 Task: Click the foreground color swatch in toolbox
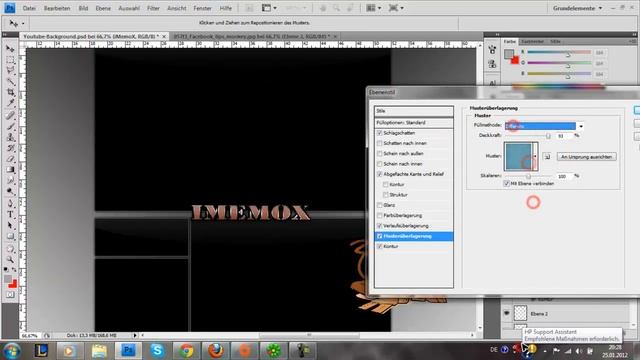pos(8,280)
